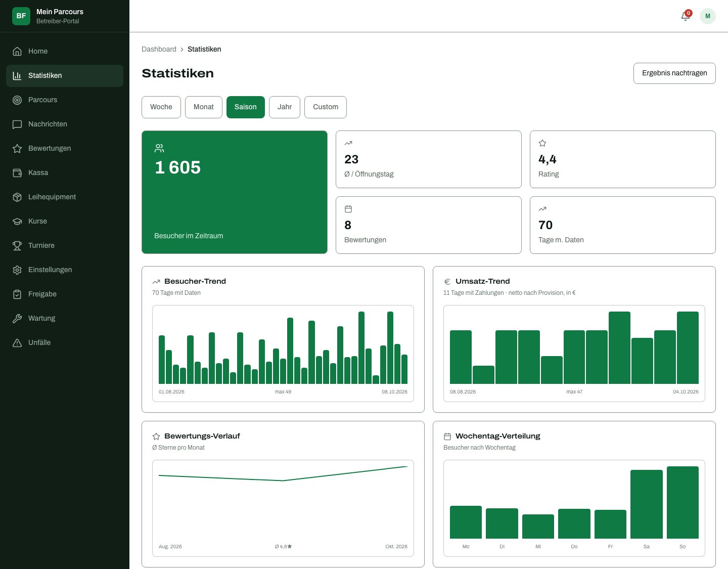The image size is (728, 569).
Task: Open Parcours in sidebar
Action: pyautogui.click(x=65, y=100)
